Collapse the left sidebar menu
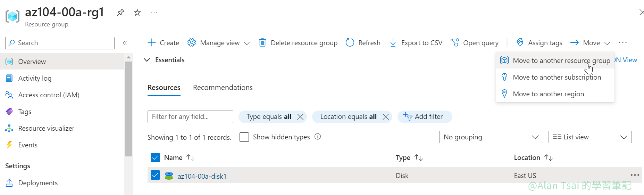 [125, 43]
